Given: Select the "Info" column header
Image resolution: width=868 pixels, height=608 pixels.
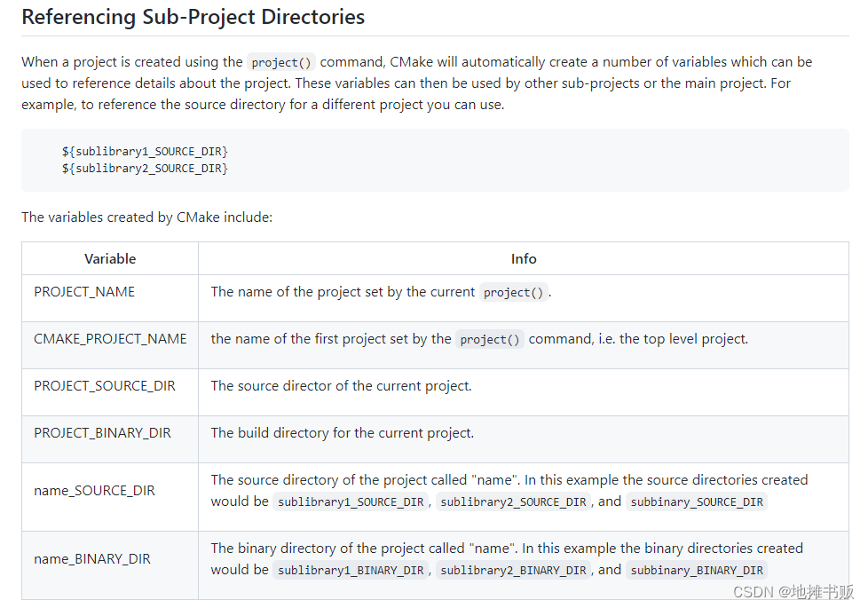Looking at the screenshot, I should click(524, 259).
